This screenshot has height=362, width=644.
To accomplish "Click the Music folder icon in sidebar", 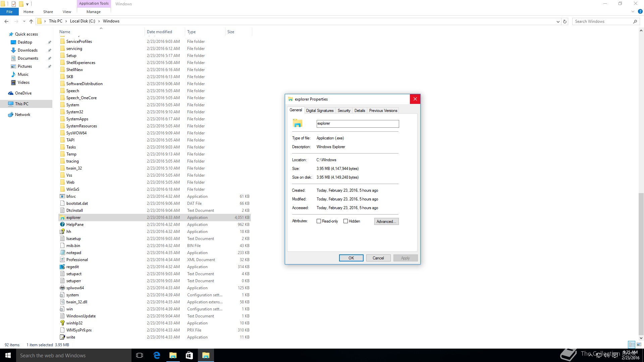I will coord(13,74).
